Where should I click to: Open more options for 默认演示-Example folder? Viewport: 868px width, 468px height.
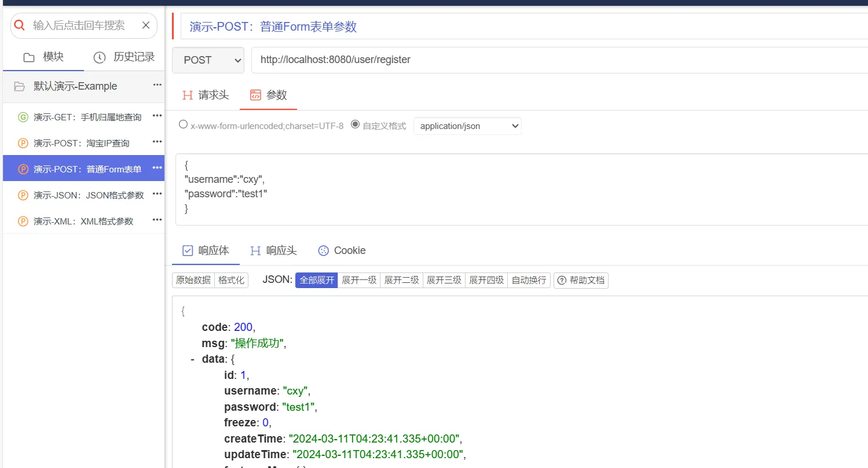pyautogui.click(x=157, y=85)
